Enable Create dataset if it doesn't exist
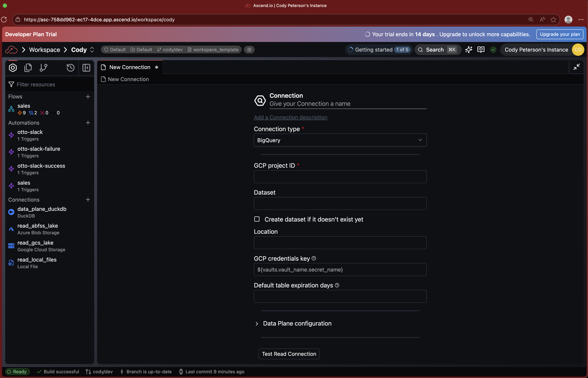Screen dimensions: 588x378 coord(257,219)
